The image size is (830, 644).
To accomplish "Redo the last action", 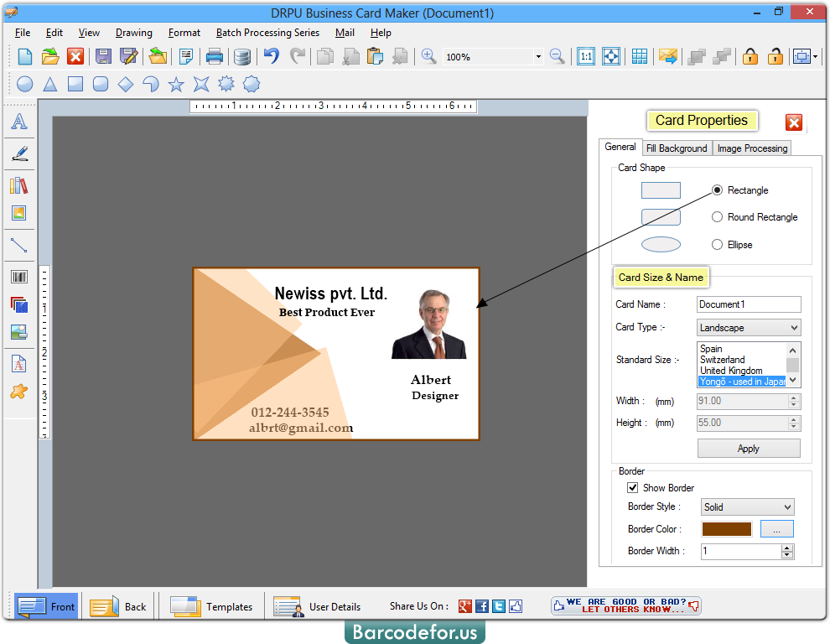I will coord(298,56).
